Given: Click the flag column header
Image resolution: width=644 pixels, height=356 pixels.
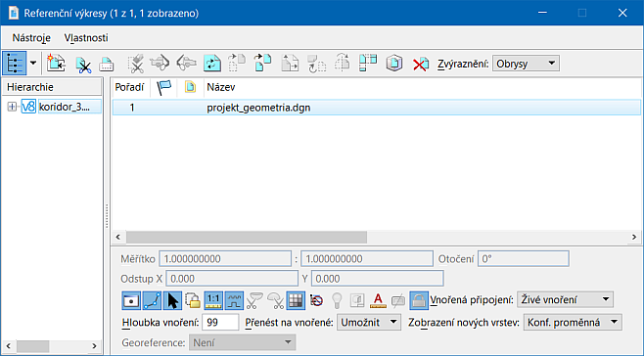Looking at the screenshot, I should pos(163,87).
